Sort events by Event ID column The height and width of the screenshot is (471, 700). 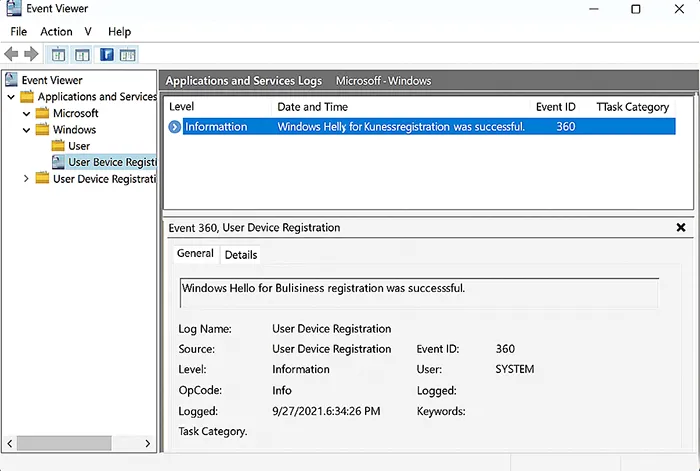pos(555,106)
